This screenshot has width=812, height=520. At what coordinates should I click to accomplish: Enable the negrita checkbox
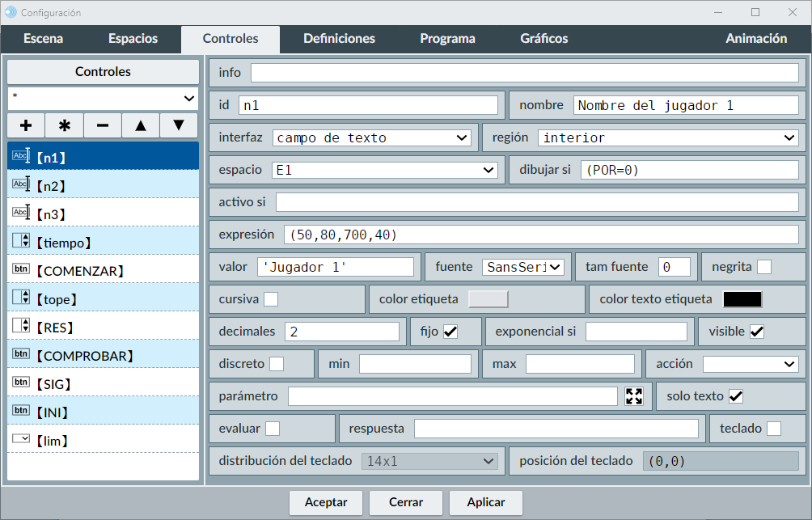[x=763, y=267]
